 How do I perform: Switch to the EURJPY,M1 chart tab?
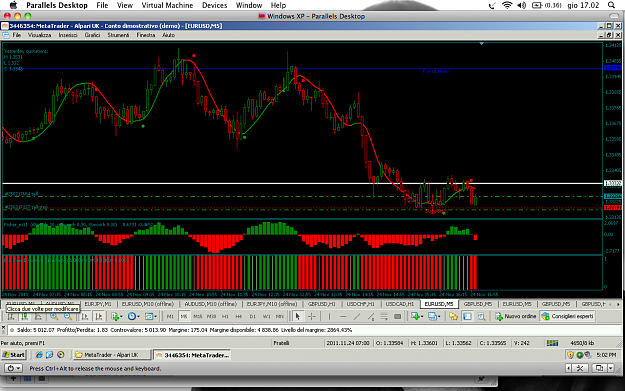(x=98, y=304)
